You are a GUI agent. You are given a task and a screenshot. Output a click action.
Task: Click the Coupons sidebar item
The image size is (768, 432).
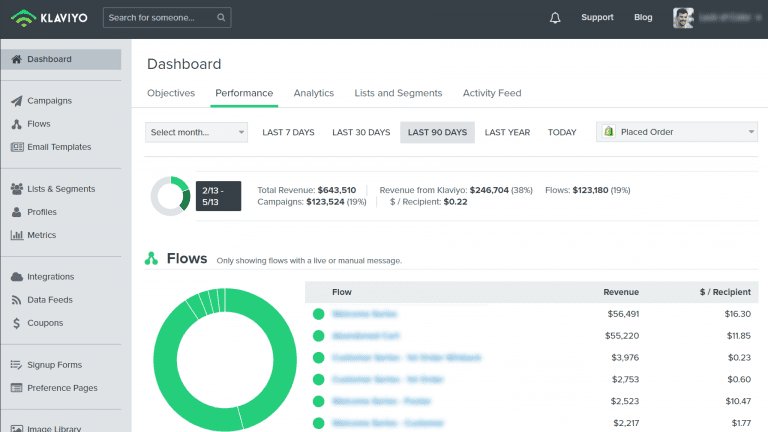[45, 323]
